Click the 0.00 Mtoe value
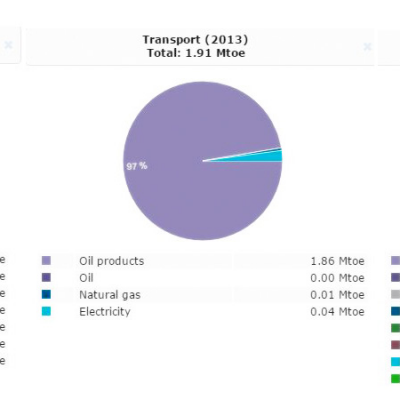400x400 pixels. click(x=337, y=278)
